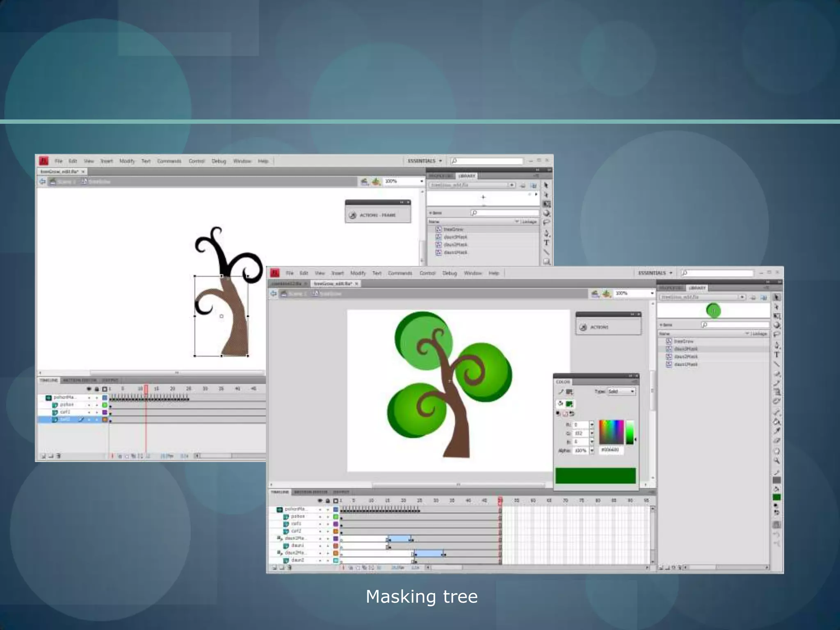
Task: Open the ESSENTIALS workspace dropdown in back window
Action: (x=425, y=161)
